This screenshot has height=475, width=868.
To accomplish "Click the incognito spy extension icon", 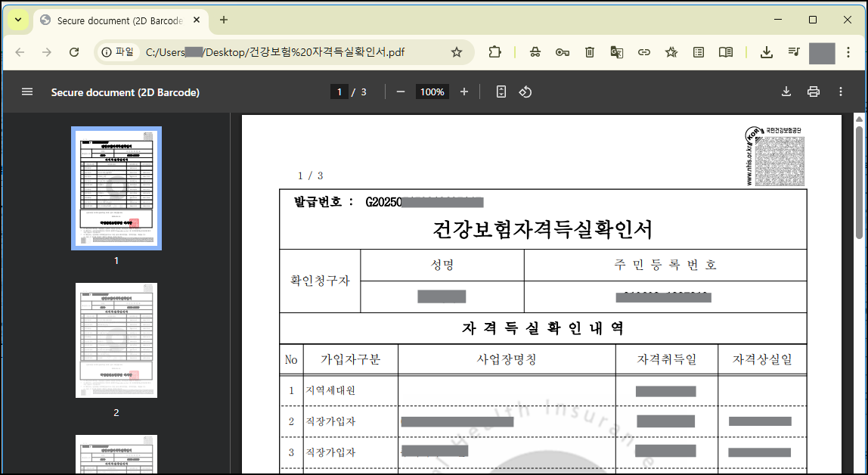I will coord(535,52).
